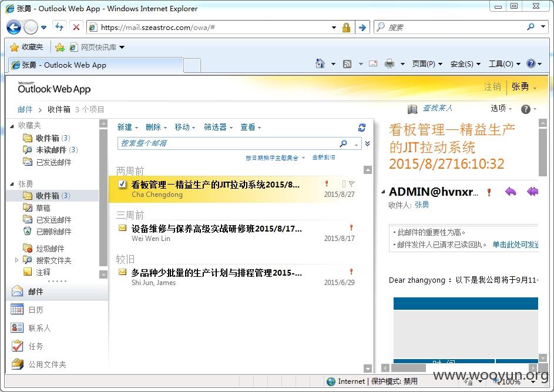Click the flag icon on 看板管理 message
The width and height of the screenshot is (554, 392).
click(x=351, y=184)
